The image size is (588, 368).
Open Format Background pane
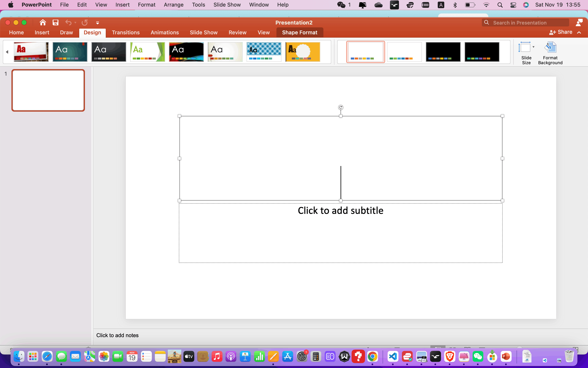point(550,53)
